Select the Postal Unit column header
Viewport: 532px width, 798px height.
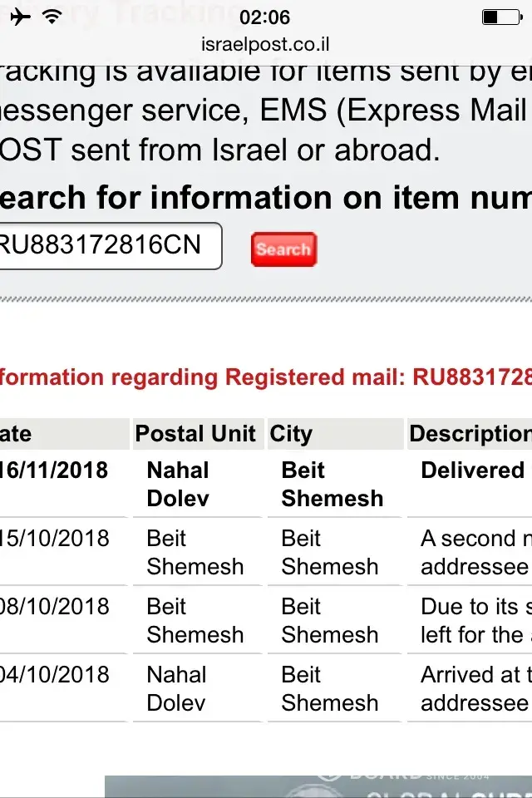point(196,433)
